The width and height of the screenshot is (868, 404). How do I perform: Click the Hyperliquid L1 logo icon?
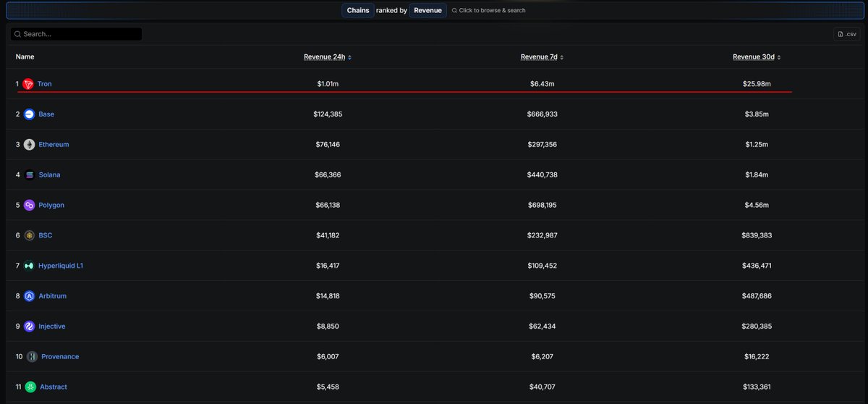click(x=29, y=266)
